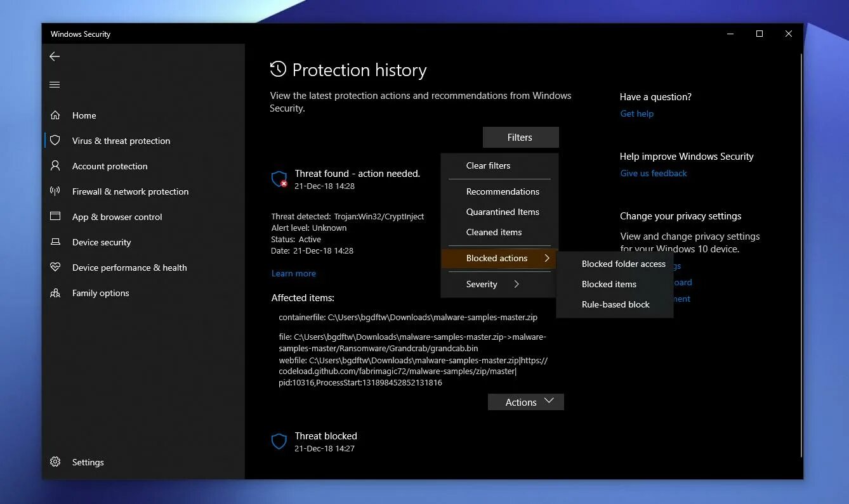Select Virus & threat protection label
Screen dimensions: 849x504
pos(121,141)
